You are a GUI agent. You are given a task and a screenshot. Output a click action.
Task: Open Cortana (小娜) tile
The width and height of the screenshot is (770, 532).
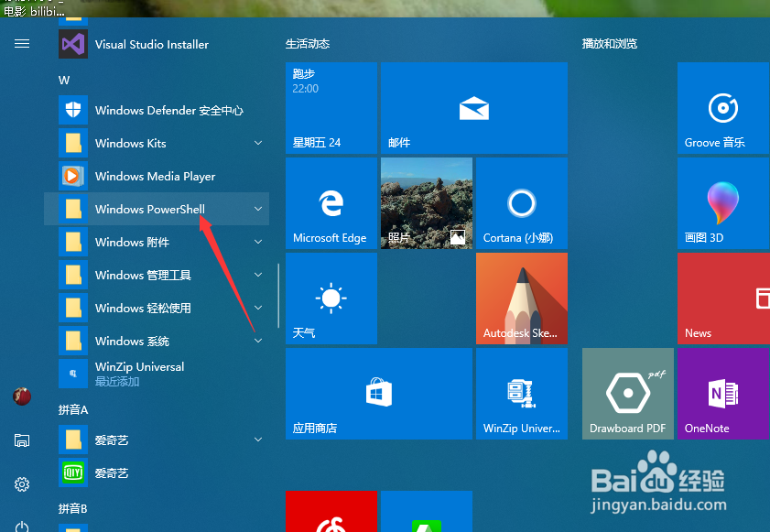(522, 203)
